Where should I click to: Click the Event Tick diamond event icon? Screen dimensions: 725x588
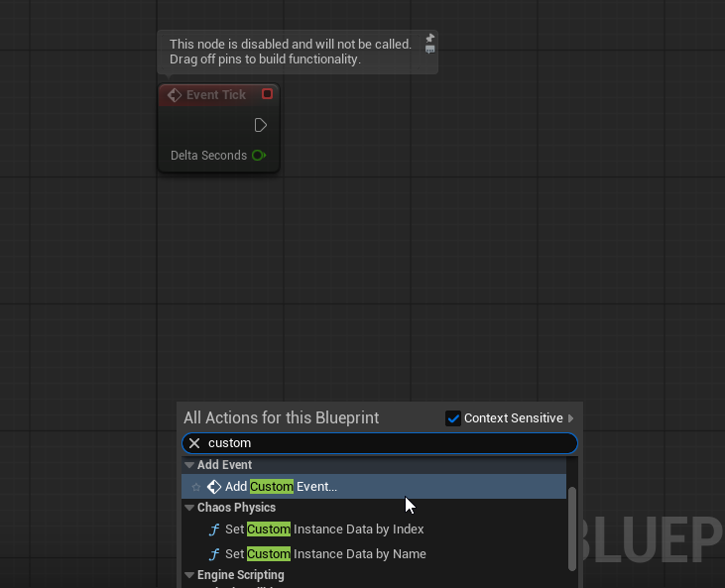click(x=175, y=95)
